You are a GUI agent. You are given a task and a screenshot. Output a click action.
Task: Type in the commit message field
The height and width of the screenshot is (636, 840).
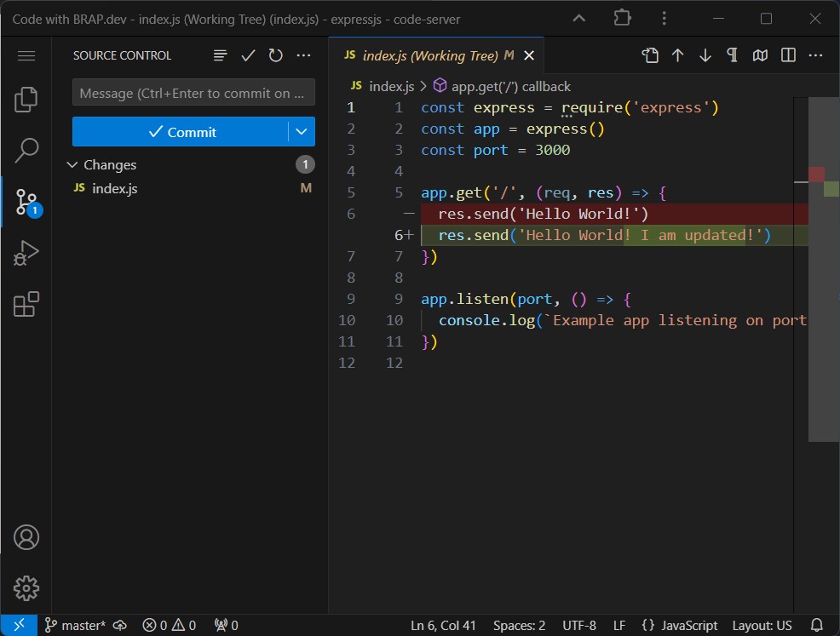[193, 92]
